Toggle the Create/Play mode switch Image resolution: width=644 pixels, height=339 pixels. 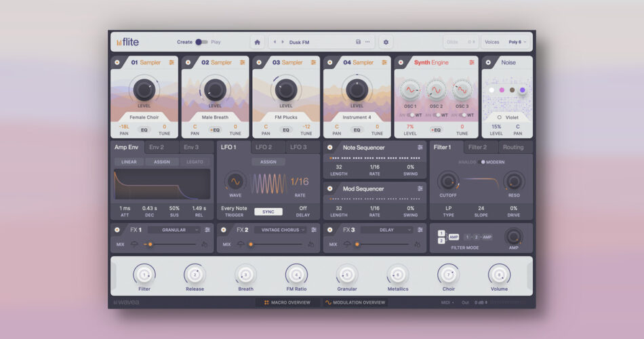click(x=201, y=42)
